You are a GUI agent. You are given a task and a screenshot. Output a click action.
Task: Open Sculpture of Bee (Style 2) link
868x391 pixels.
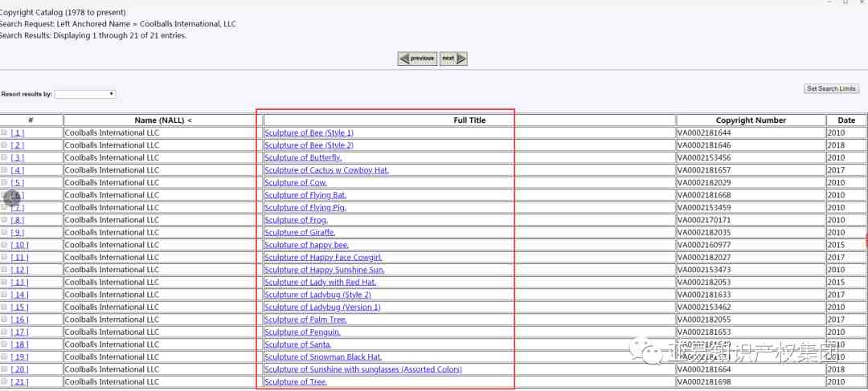309,145
